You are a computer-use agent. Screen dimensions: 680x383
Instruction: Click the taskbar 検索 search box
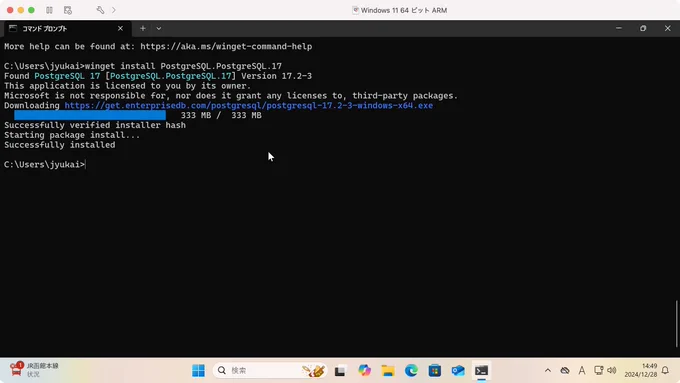point(270,370)
